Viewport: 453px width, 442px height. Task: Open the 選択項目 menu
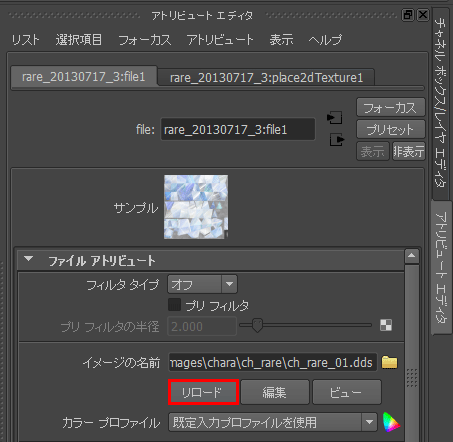click(79, 40)
